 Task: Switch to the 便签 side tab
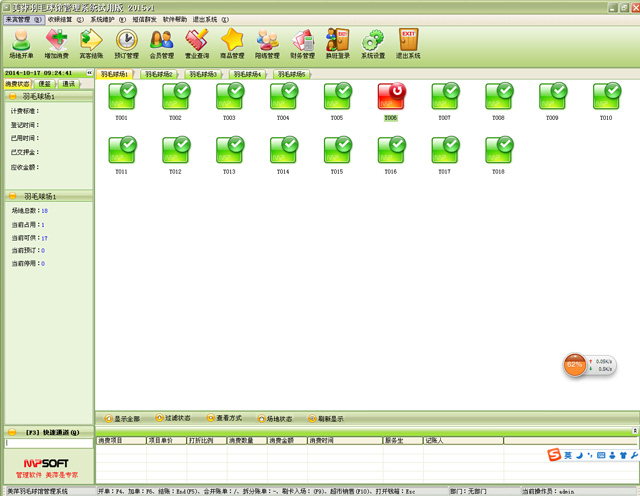(45, 84)
